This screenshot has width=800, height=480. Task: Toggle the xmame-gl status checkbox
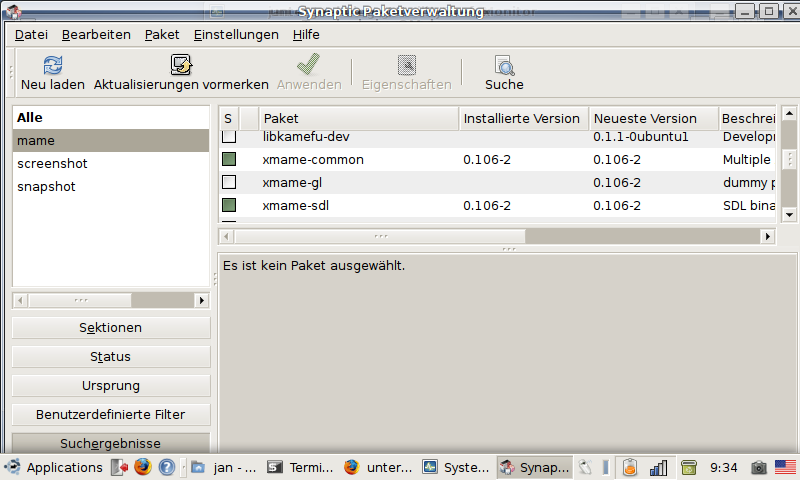[x=229, y=182]
